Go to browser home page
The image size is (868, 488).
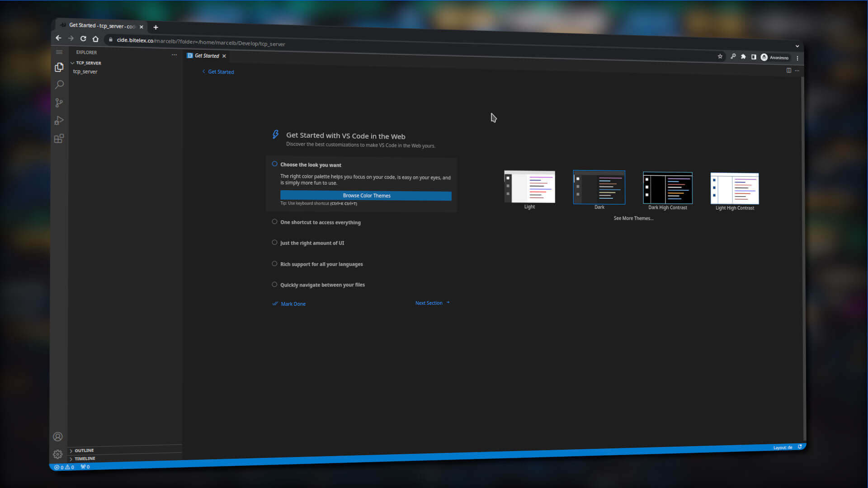click(95, 39)
